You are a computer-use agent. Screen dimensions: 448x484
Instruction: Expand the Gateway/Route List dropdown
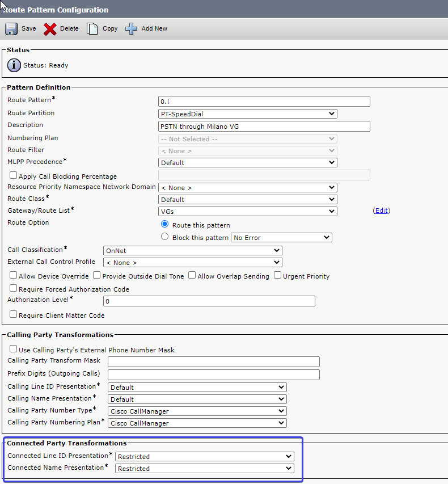[247, 212]
